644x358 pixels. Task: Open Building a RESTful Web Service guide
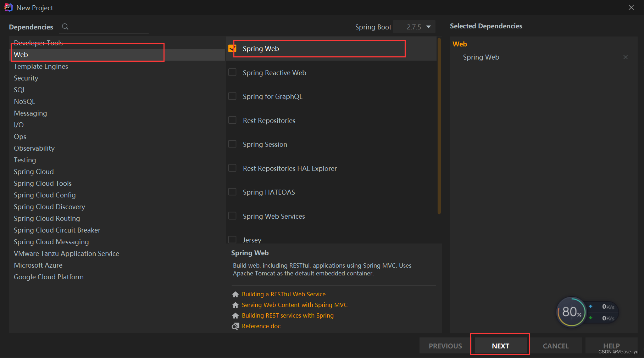tap(284, 294)
